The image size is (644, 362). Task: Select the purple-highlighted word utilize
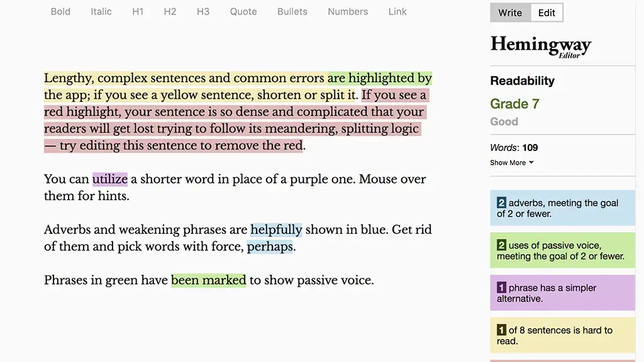coord(109,179)
